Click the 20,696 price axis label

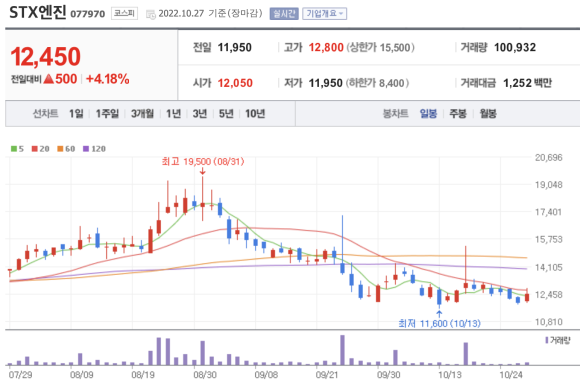pos(549,158)
